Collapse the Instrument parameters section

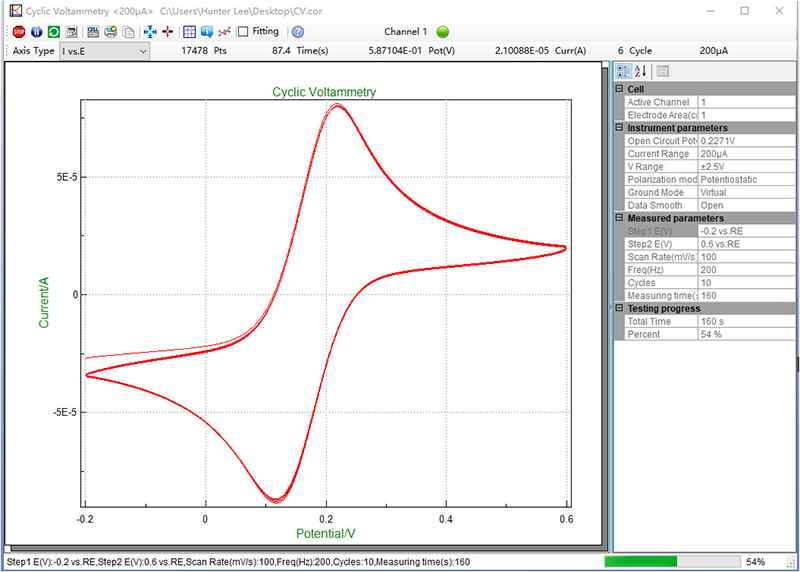[619, 127]
